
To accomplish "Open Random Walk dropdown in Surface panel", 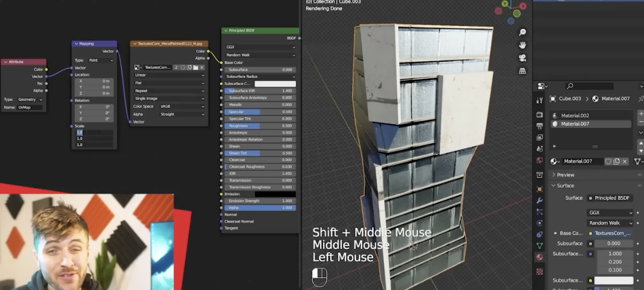I will [x=610, y=223].
